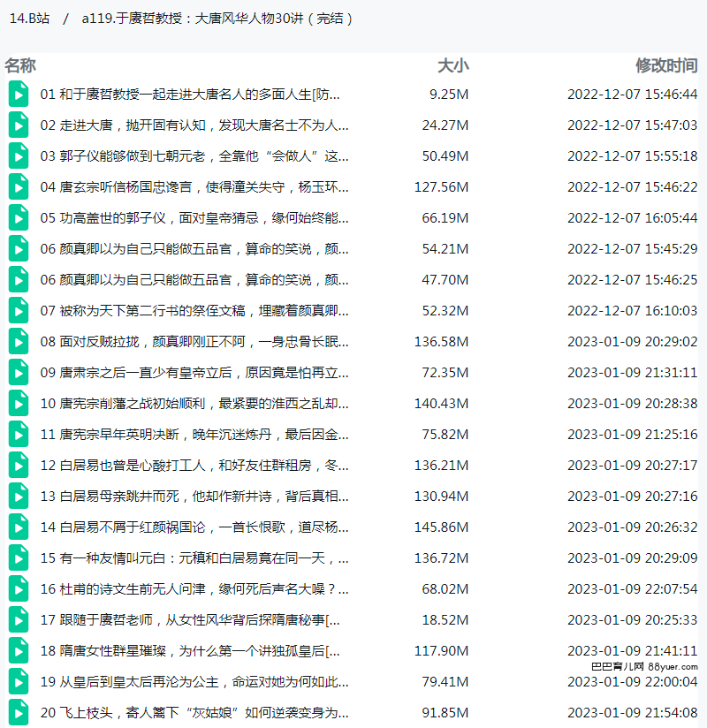707x728 pixels.
Task: Click the size value 18.52M
Action: [445, 620]
